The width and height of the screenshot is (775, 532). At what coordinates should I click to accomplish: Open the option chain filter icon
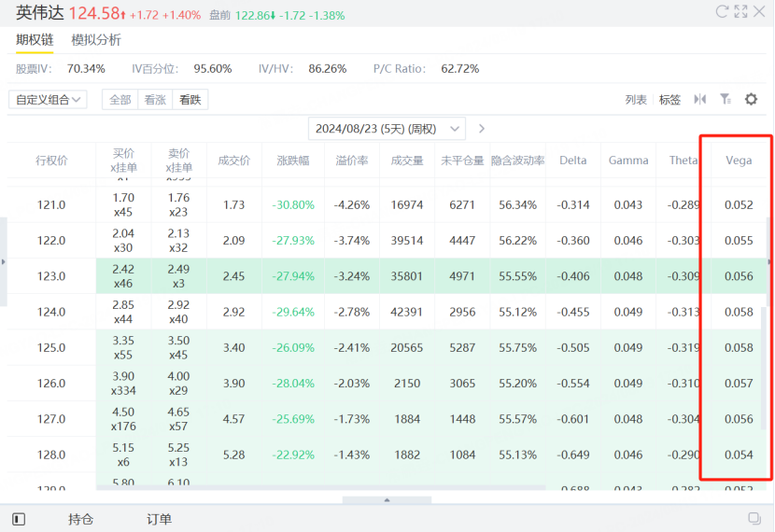click(x=725, y=99)
